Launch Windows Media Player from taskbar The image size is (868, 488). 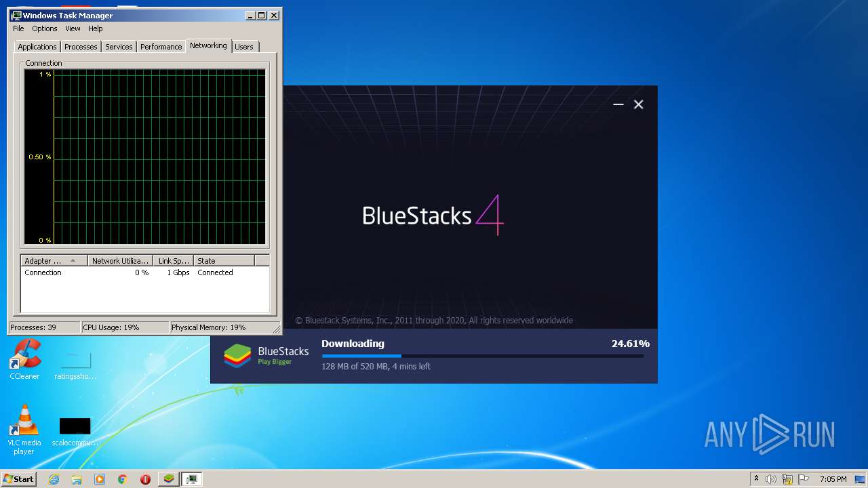100,479
